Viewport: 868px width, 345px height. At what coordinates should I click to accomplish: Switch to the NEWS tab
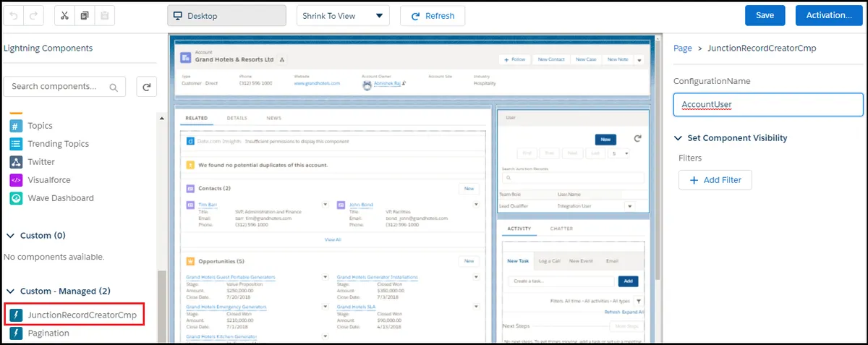pyautogui.click(x=274, y=118)
